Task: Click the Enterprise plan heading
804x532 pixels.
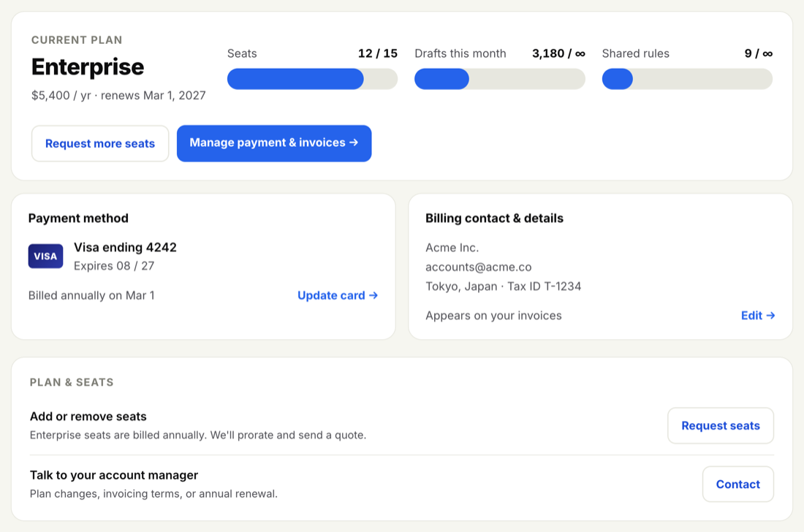Action: click(x=88, y=67)
